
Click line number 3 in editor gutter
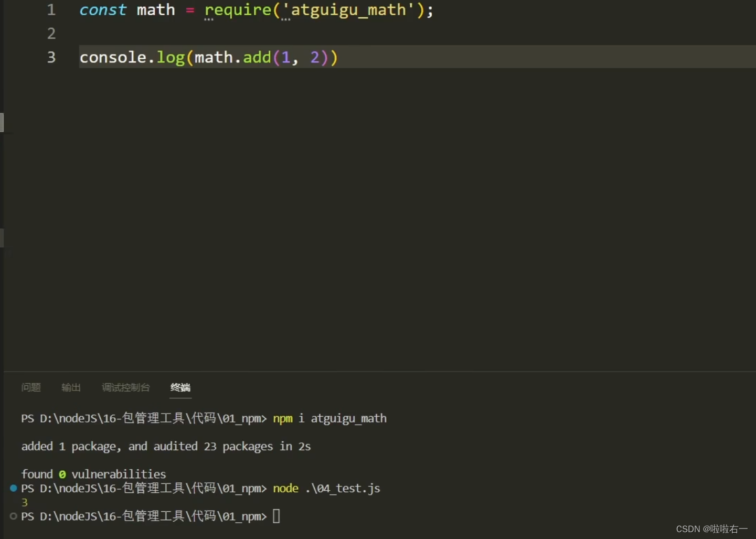coord(51,57)
